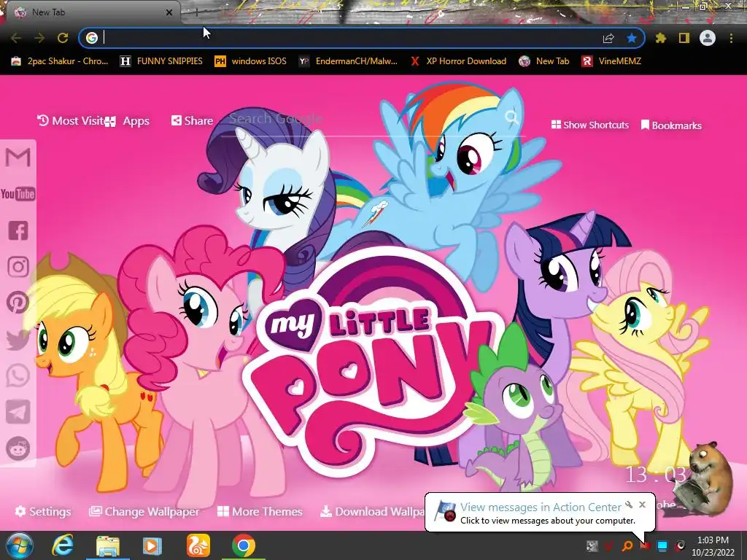Image resolution: width=747 pixels, height=560 pixels.
Task: Click the blue monitor network tray icon
Action: click(662, 545)
